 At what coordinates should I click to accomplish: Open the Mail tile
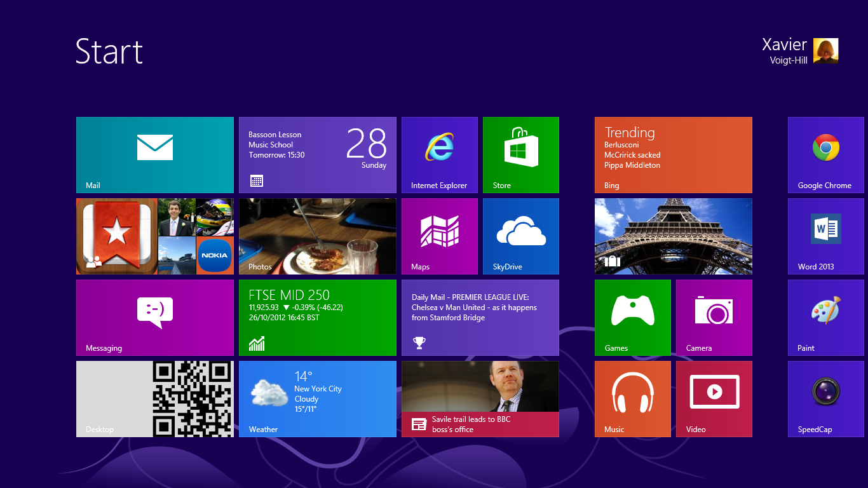tap(155, 154)
